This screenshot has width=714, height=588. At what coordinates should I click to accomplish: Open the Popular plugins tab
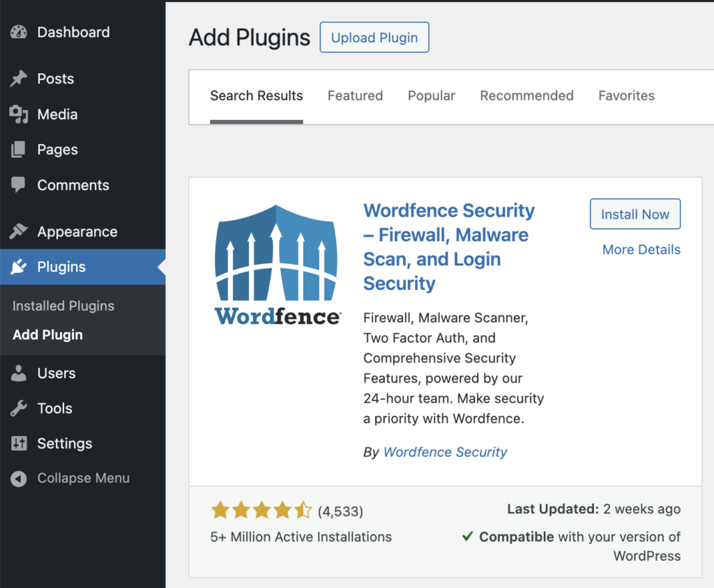point(431,95)
